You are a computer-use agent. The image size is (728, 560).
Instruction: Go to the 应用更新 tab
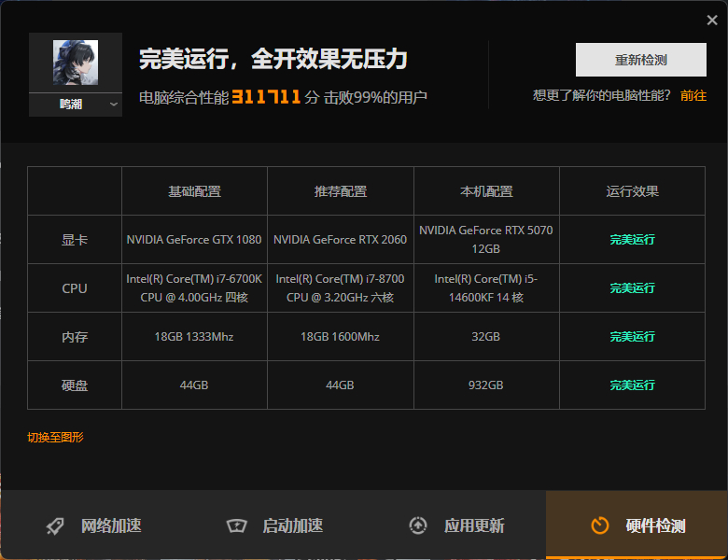click(x=474, y=525)
